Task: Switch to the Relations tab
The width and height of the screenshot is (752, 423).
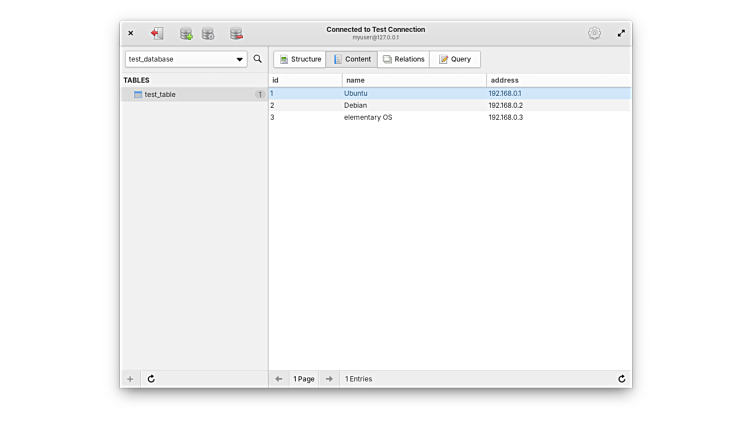Action: pos(403,59)
